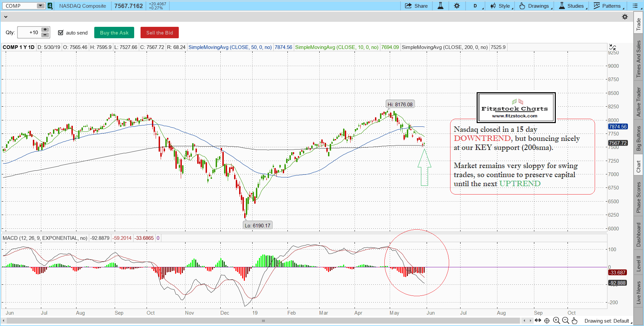Open the Studies menu

pos(572,6)
